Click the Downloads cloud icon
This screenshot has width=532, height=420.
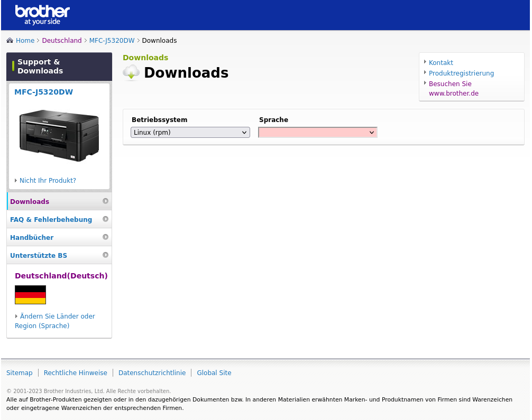click(131, 72)
